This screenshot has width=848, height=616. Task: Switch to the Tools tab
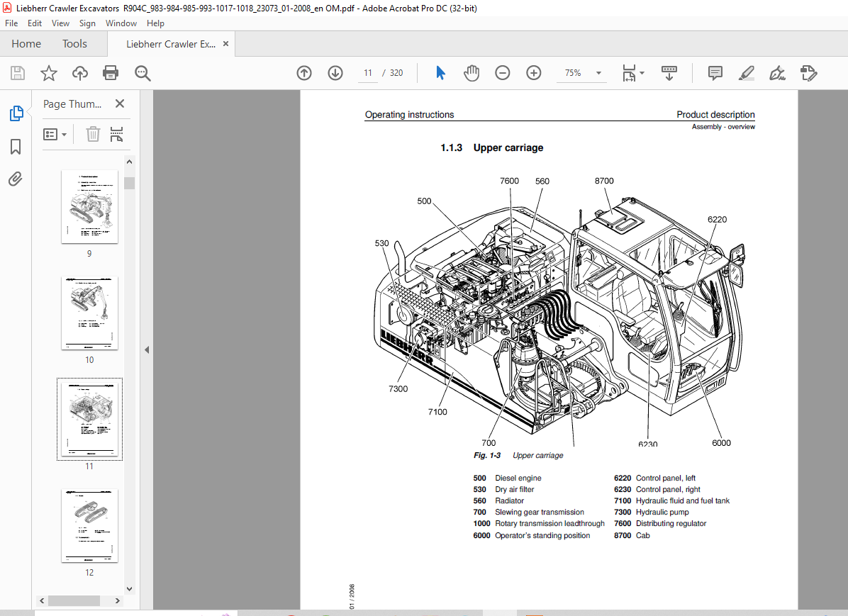click(x=74, y=44)
